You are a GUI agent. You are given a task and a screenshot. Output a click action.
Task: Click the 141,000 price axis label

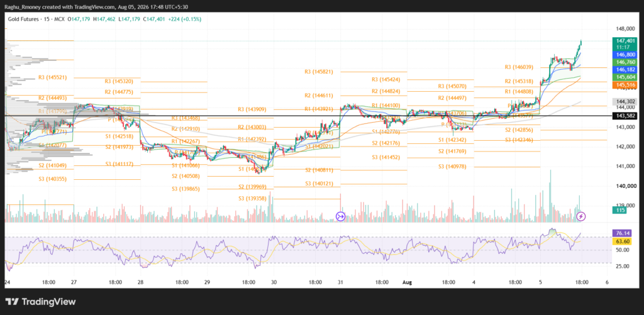pos(626,167)
